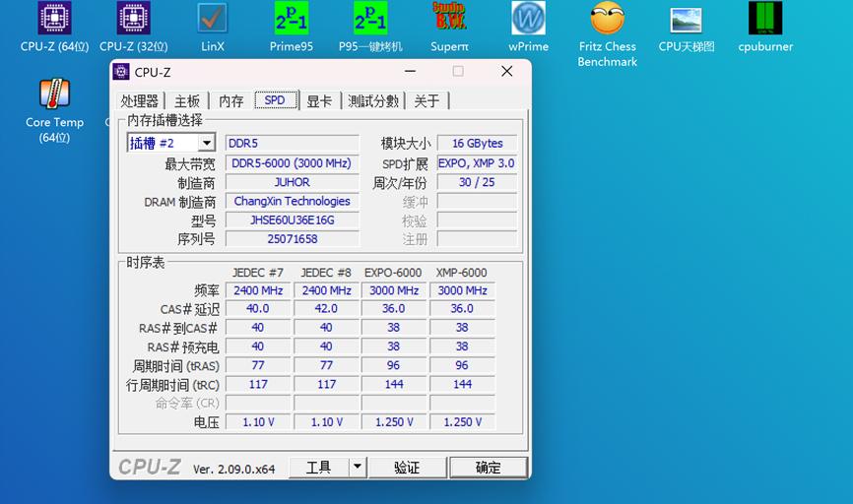The height and width of the screenshot is (504, 853).
Task: Click the JEDEC #8 tRC value 117
Action: (326, 384)
